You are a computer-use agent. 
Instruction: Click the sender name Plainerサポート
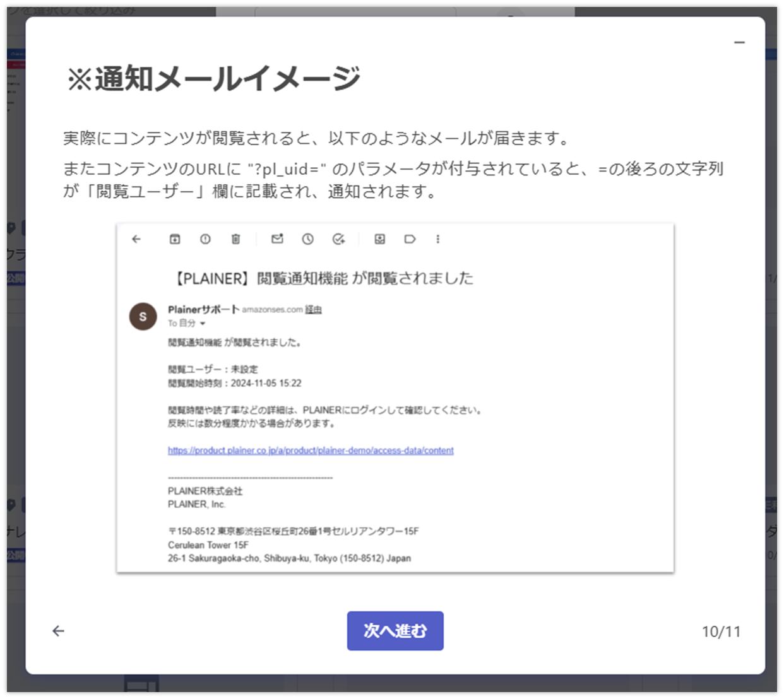coord(203,309)
